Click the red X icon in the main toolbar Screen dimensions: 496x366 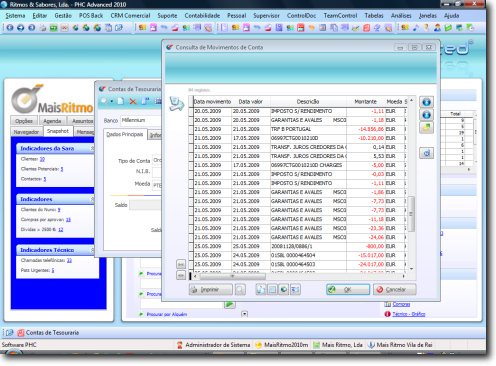coord(64,28)
